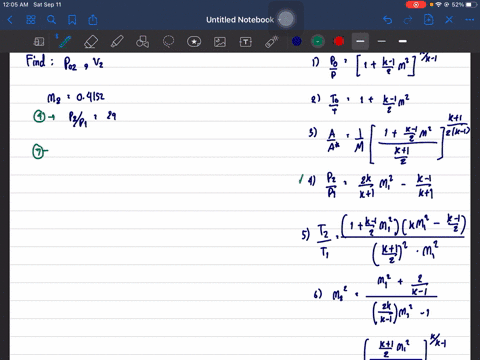Go back with the back arrow
480x360 pixels.
10,20
